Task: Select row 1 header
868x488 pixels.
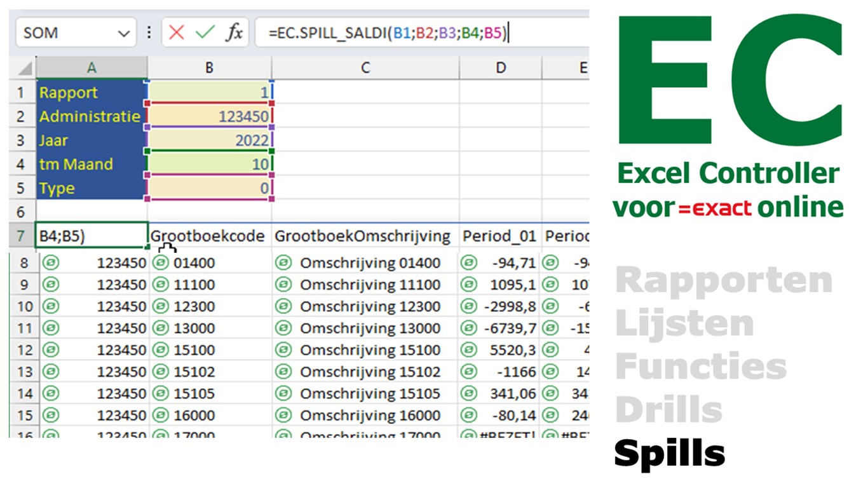Action: click(22, 93)
